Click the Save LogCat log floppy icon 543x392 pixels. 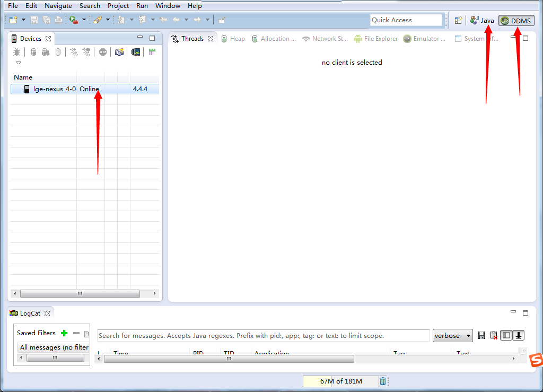481,335
